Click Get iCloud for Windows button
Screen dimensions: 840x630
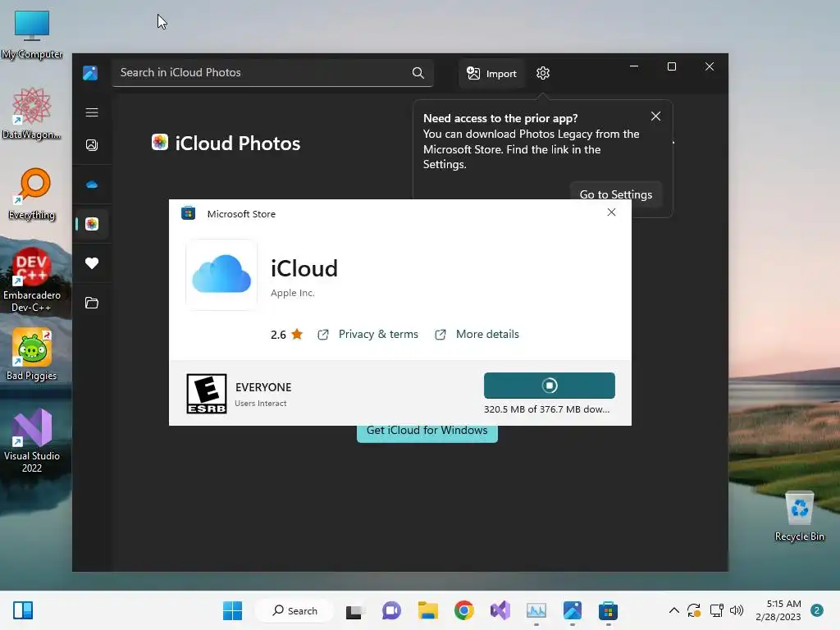(x=427, y=431)
